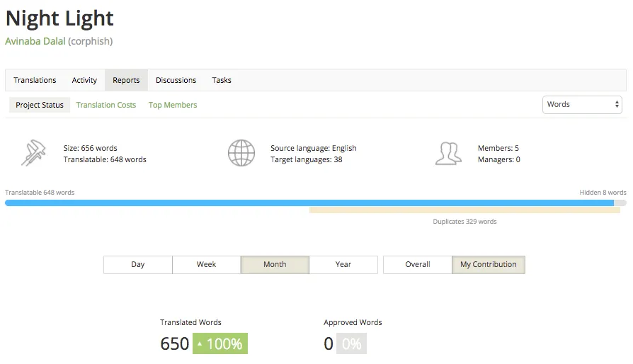Set the period to Week

coord(206,264)
